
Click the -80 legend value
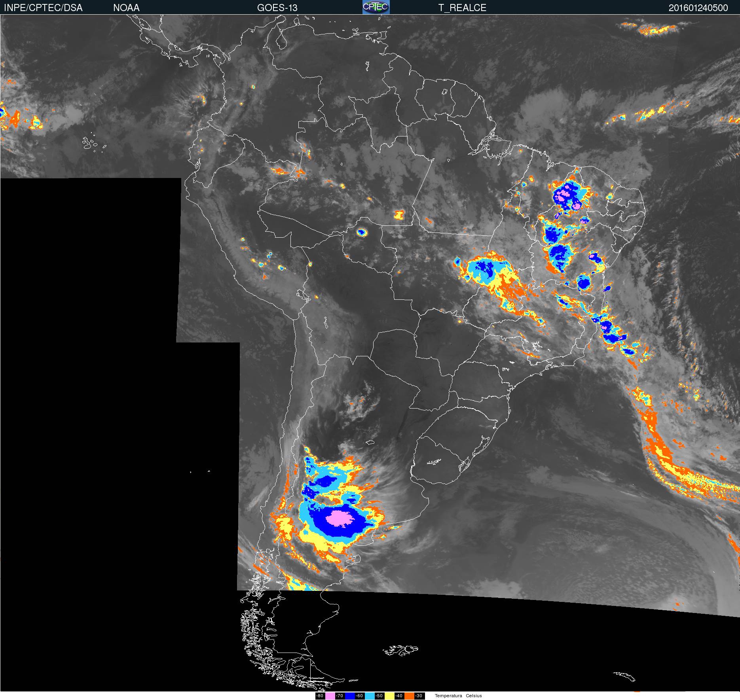pos(320,696)
